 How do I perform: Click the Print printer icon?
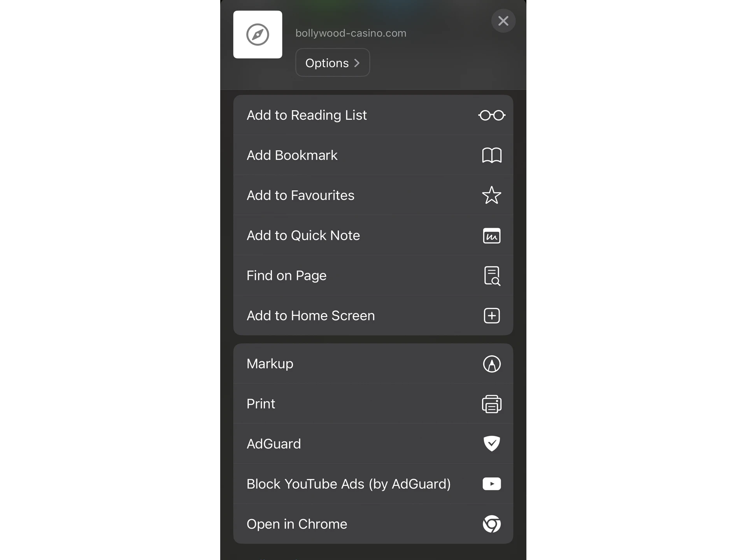coord(491,404)
